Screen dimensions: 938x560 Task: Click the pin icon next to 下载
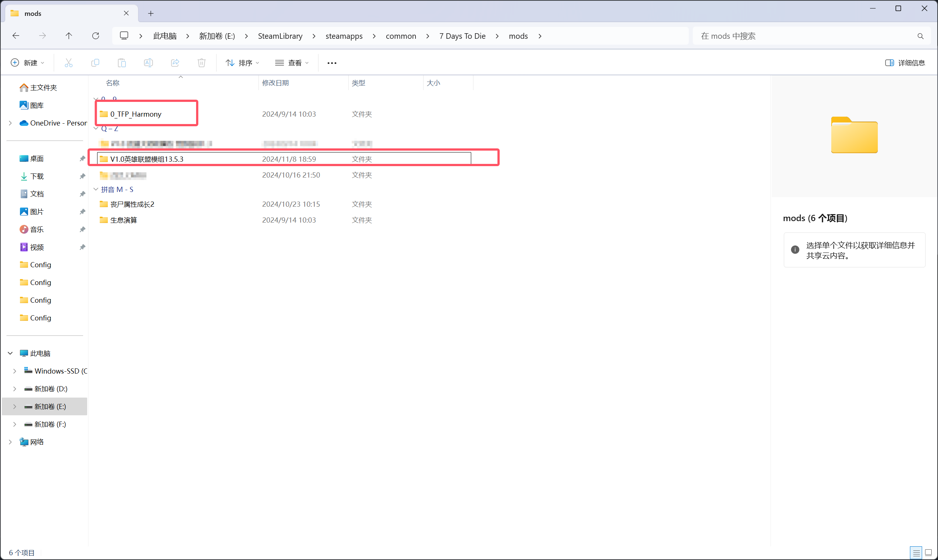click(x=82, y=176)
